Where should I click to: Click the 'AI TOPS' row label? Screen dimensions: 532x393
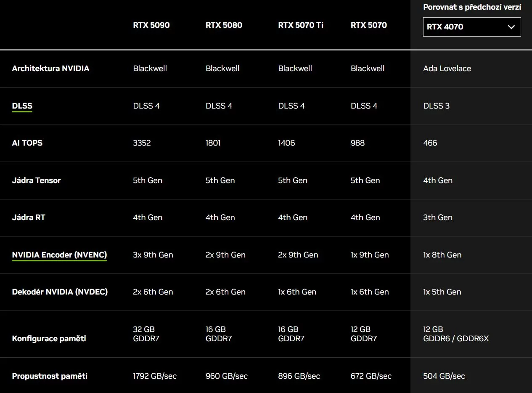click(x=27, y=143)
